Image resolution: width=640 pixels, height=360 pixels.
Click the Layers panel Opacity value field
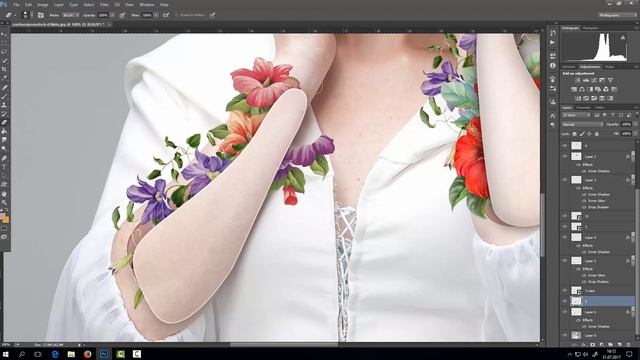coord(626,124)
